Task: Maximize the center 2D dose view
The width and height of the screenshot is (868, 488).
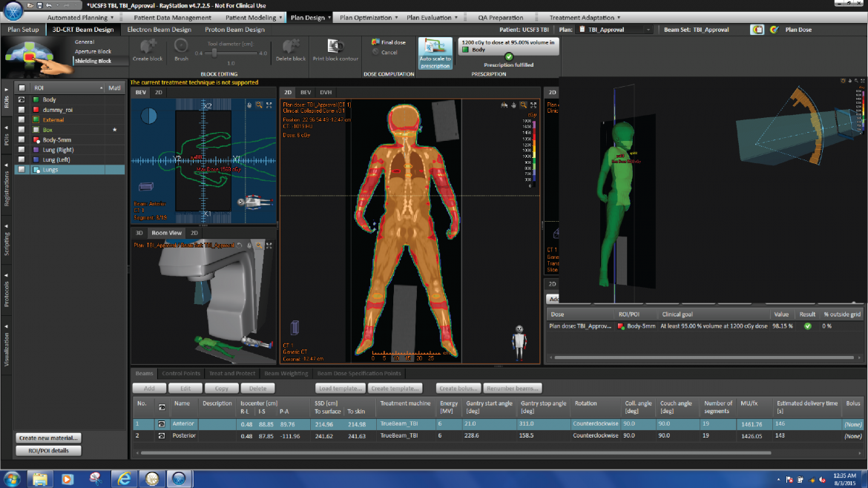Action: (533, 105)
